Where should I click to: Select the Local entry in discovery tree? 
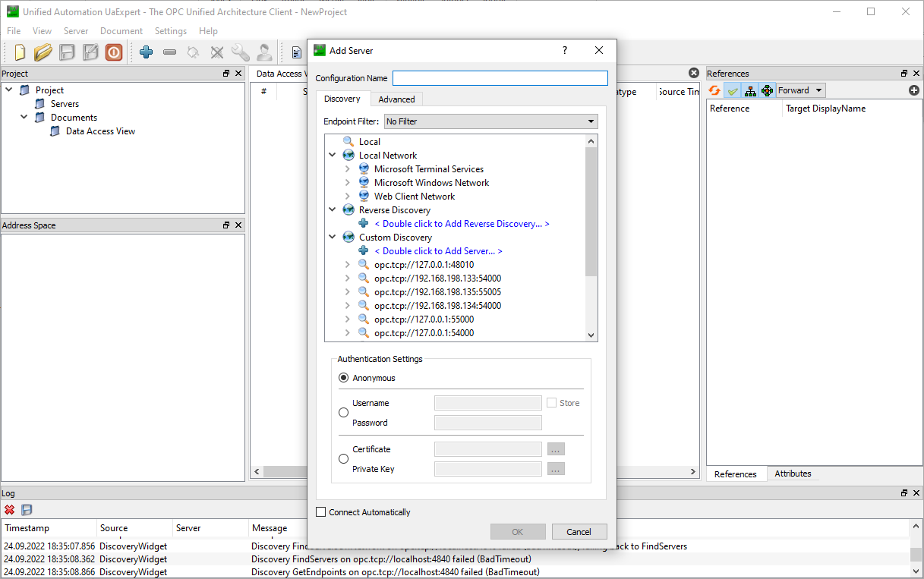[370, 142]
